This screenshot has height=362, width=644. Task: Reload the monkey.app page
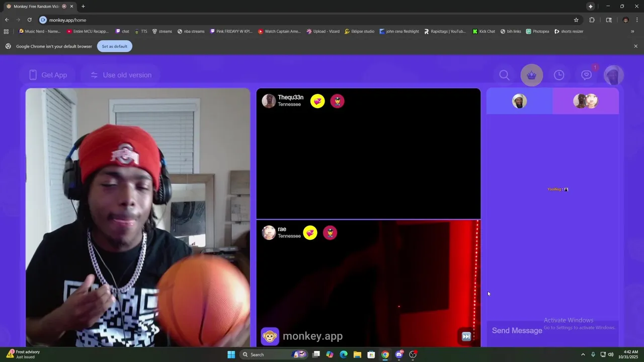pos(29,20)
